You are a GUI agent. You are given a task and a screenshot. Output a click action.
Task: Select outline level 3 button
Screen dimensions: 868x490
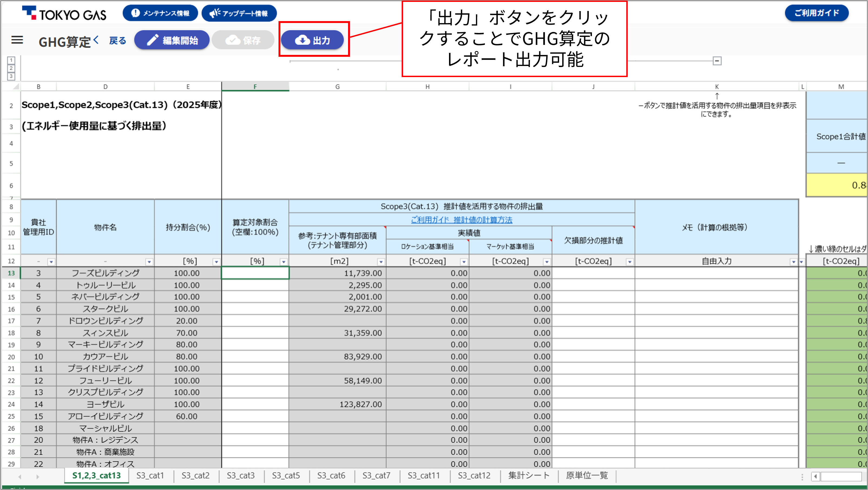coord(11,76)
